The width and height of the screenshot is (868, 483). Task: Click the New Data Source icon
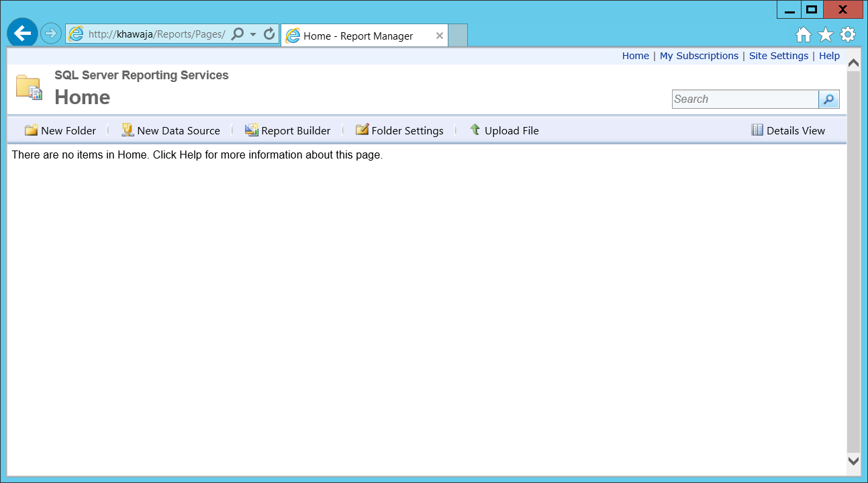[128, 130]
